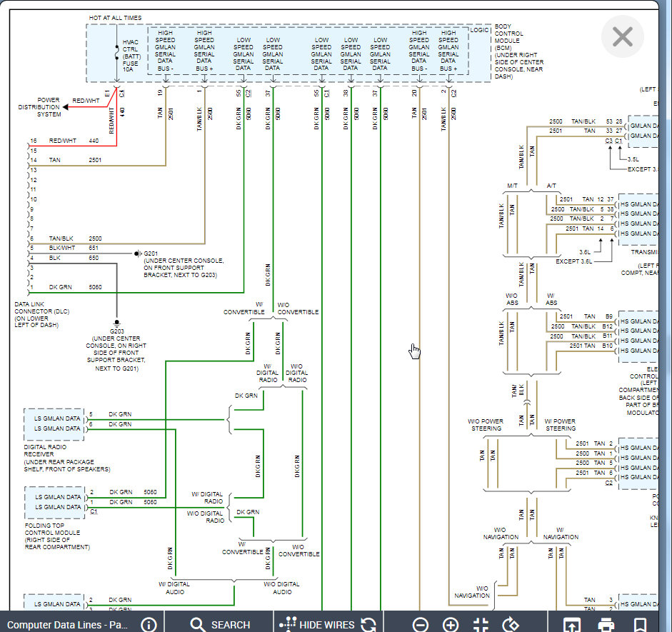Fit diagram to screen icon

tap(481, 625)
